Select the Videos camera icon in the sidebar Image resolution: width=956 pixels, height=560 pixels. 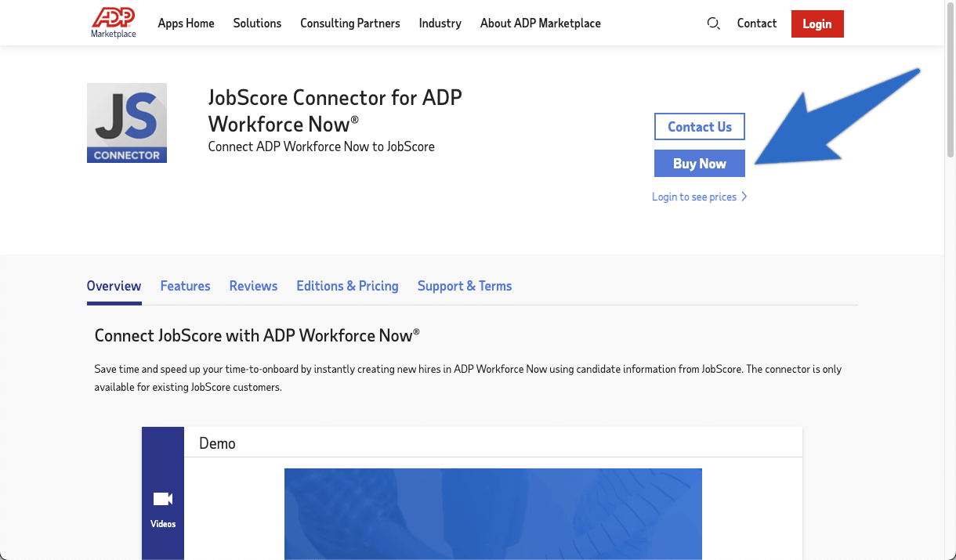point(162,498)
